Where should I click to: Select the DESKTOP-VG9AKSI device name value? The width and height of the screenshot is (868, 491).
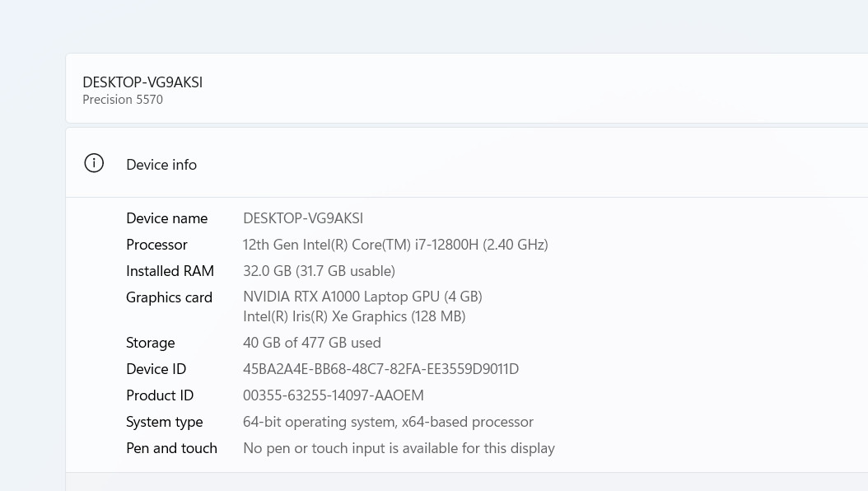[303, 218]
